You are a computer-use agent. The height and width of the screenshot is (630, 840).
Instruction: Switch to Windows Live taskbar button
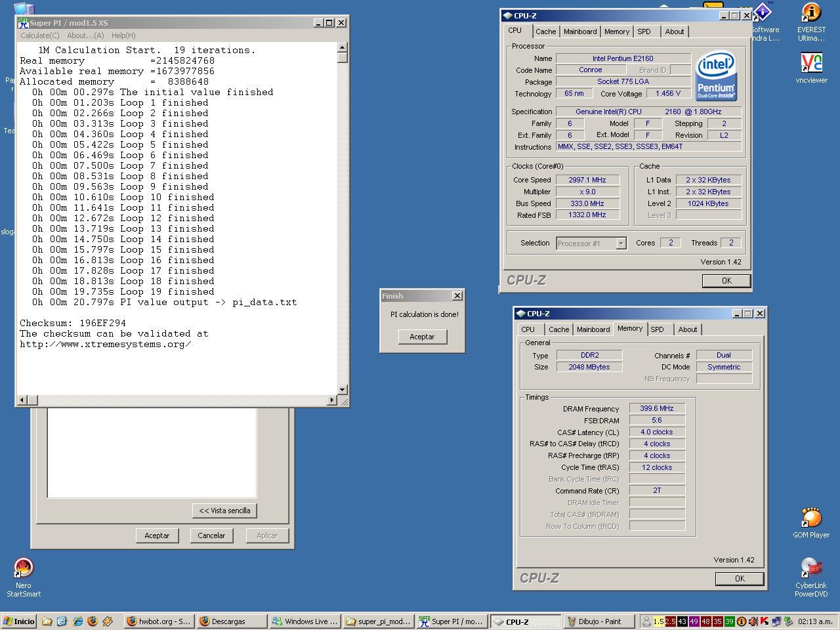click(x=305, y=621)
